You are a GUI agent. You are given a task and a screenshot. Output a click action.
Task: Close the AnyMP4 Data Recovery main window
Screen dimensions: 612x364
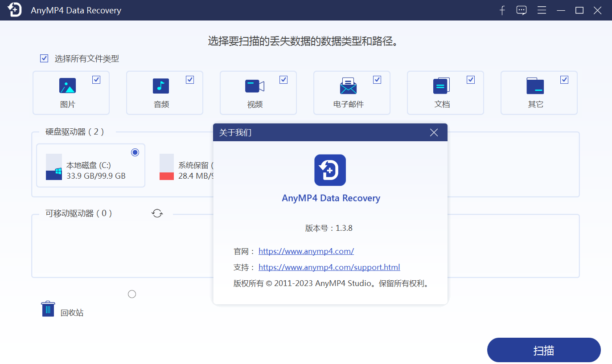(598, 10)
